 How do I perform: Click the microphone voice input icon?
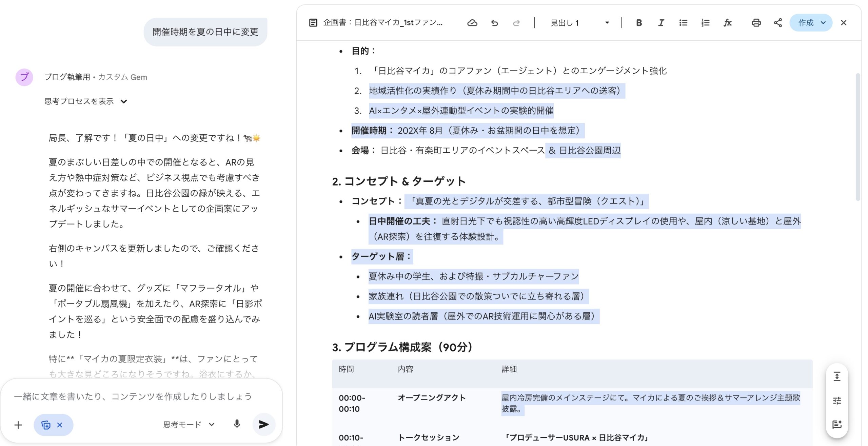click(x=237, y=424)
